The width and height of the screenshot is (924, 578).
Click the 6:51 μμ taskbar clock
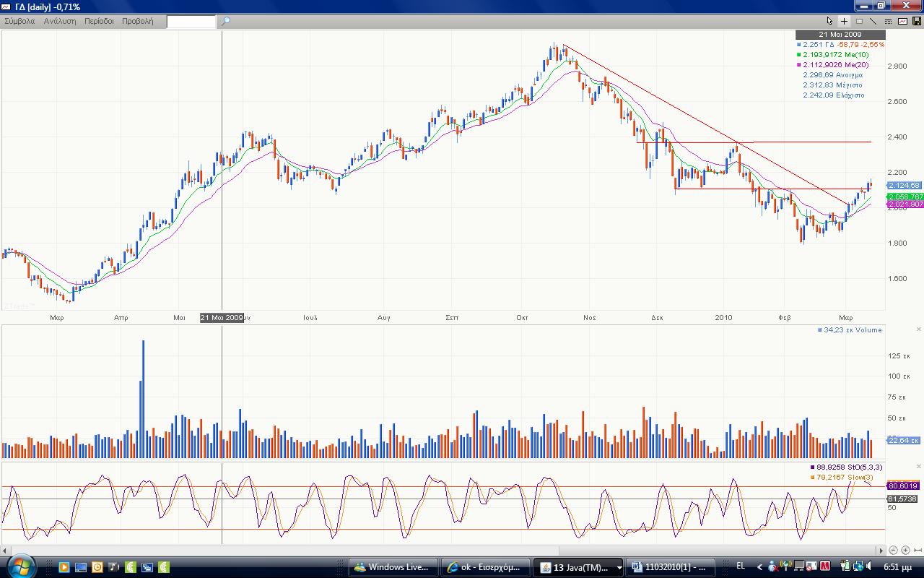tap(897, 567)
